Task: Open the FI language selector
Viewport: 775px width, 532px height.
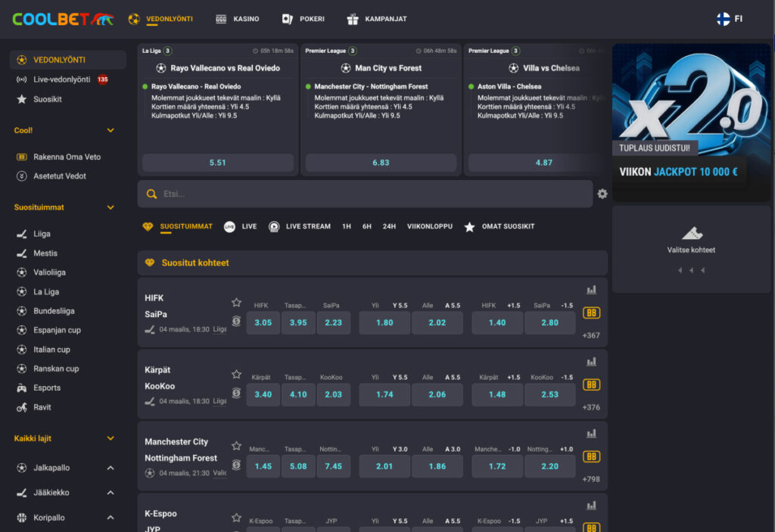Action: 730,19
